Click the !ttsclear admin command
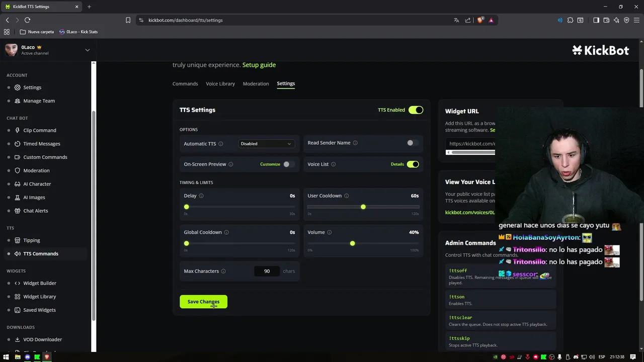The height and width of the screenshot is (362, 644). coord(460,318)
